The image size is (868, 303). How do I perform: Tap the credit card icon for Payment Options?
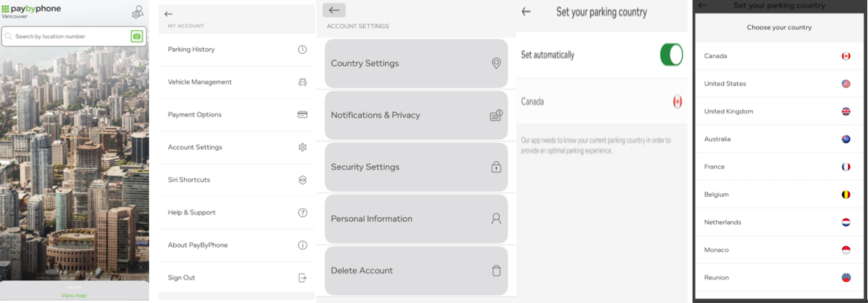(302, 114)
